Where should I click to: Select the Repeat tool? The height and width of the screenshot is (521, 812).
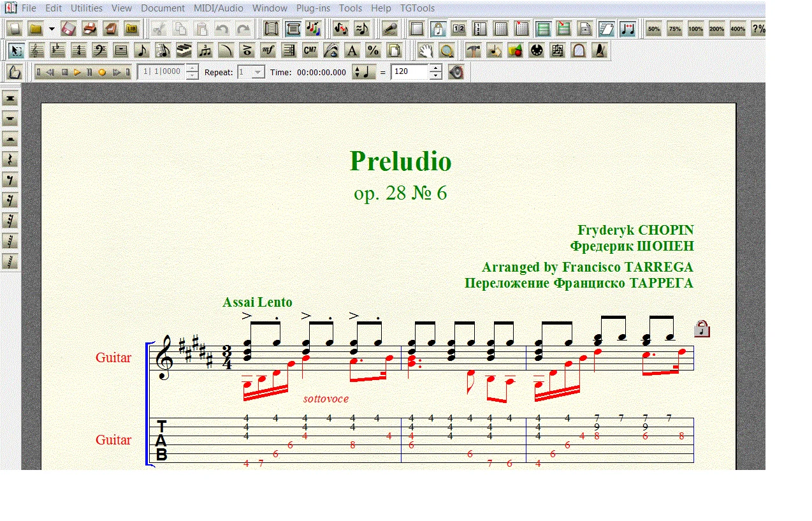[x=289, y=50]
